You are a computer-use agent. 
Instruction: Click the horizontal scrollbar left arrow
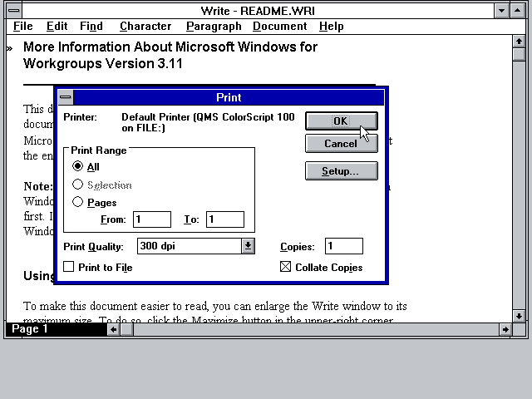click(114, 329)
